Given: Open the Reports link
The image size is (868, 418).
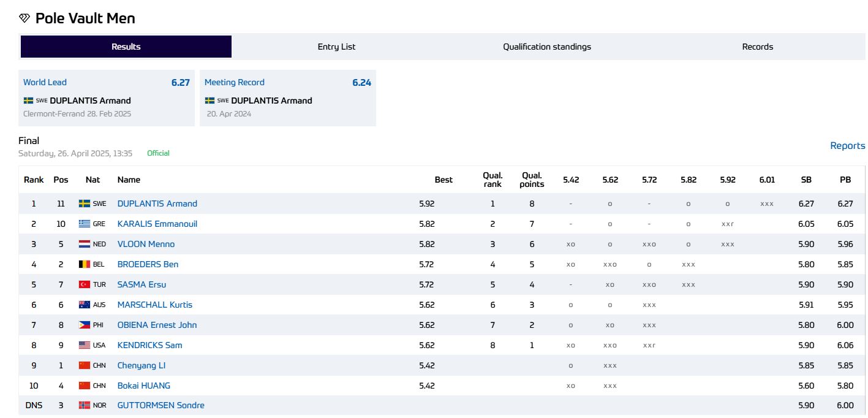Looking at the screenshot, I should click(847, 146).
